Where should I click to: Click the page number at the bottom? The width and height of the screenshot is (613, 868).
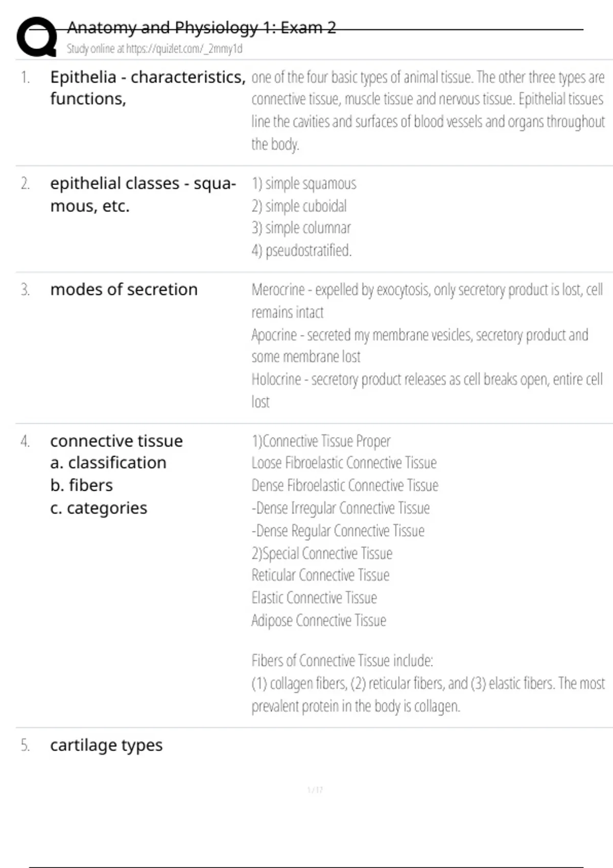(315, 790)
